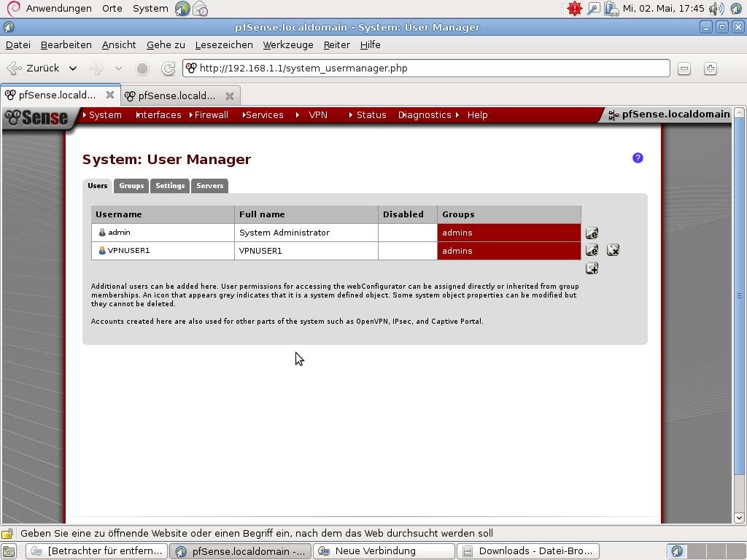Viewport: 747px width, 560px height.
Task: Switch to Downloads - Datei-Bro... taskbar window
Action: [x=528, y=551]
